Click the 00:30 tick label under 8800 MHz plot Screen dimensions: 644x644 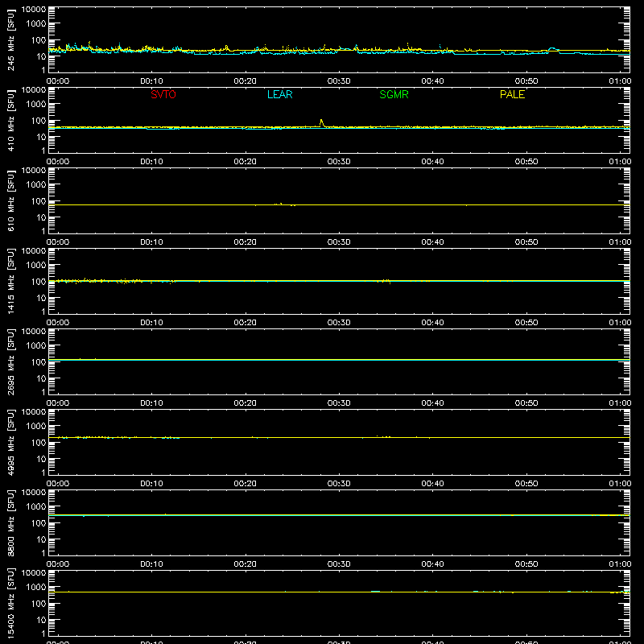coord(339,564)
